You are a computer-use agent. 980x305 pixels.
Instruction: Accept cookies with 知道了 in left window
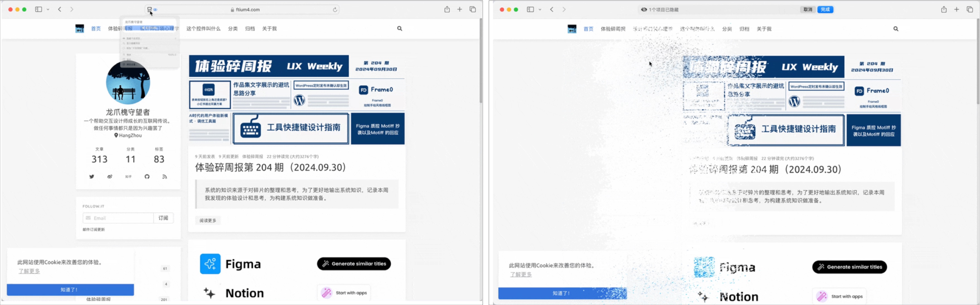coord(71,290)
